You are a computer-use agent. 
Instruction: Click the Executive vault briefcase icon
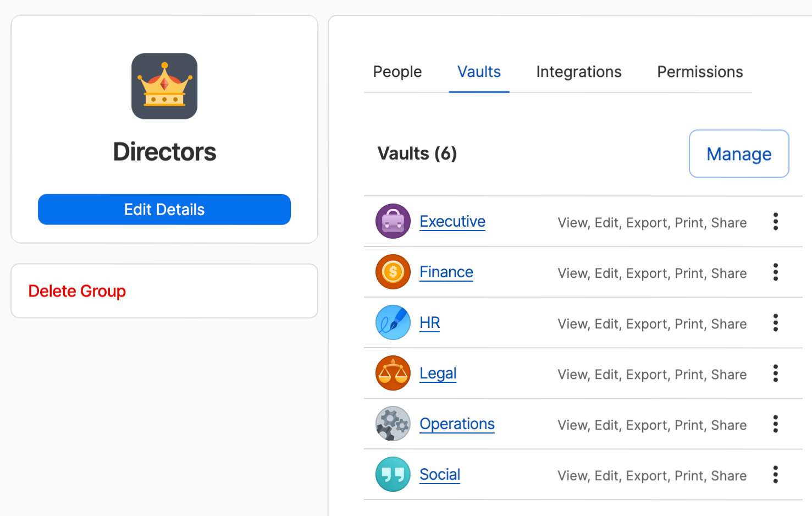pyautogui.click(x=393, y=221)
